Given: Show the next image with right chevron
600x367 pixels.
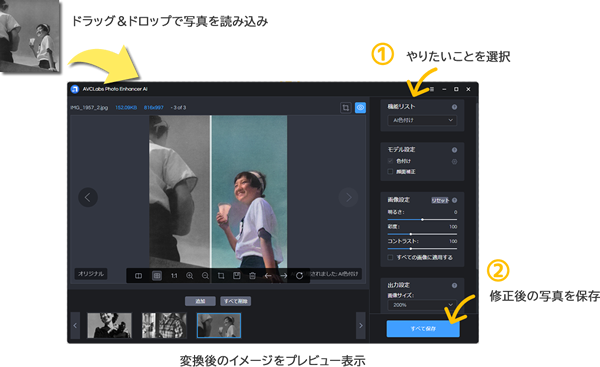Looking at the screenshot, I should 348,197.
